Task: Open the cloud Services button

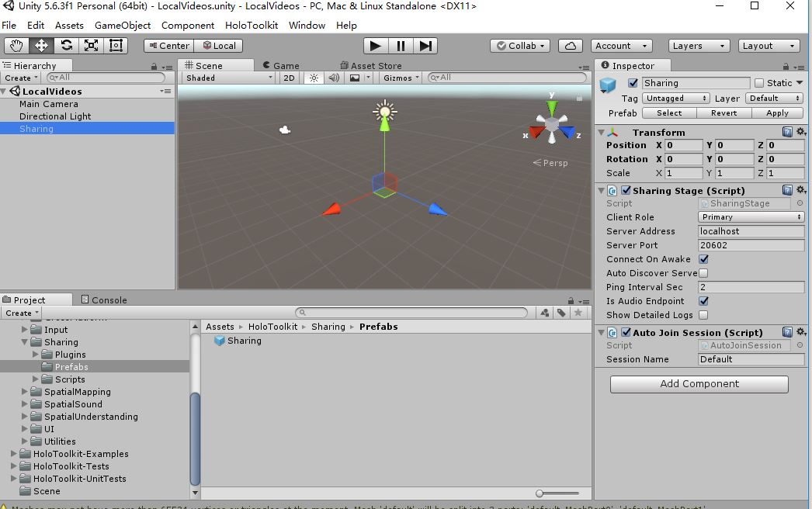Action: pyautogui.click(x=570, y=46)
